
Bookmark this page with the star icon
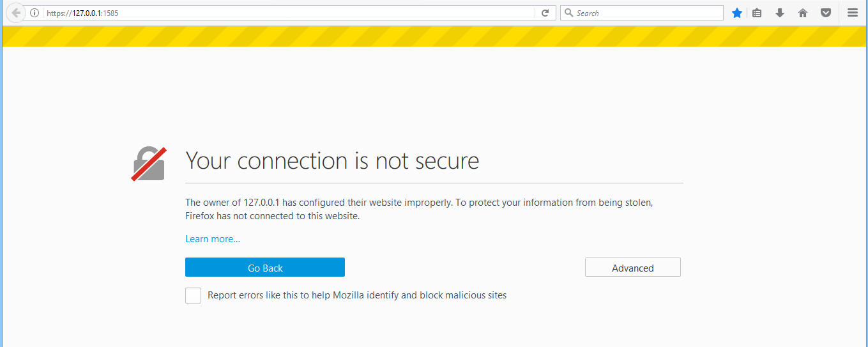[x=737, y=13]
